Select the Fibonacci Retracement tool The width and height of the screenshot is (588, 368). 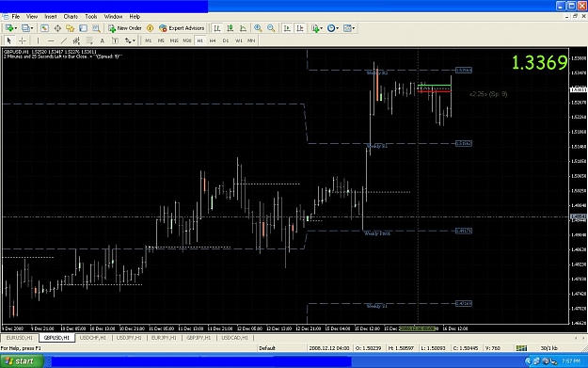point(89,40)
